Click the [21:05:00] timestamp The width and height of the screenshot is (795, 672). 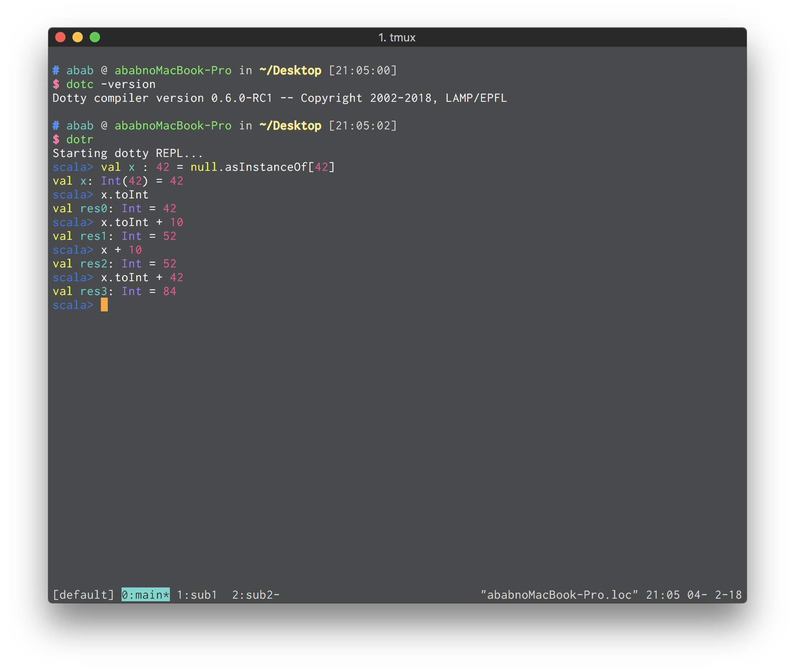[x=363, y=70]
